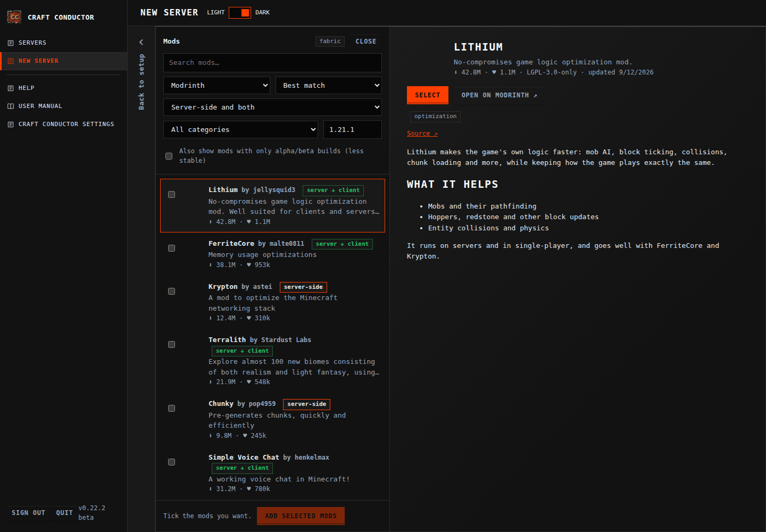This screenshot has width=766, height=532.
Task: Open the Help menu item
Action: (x=63, y=88)
